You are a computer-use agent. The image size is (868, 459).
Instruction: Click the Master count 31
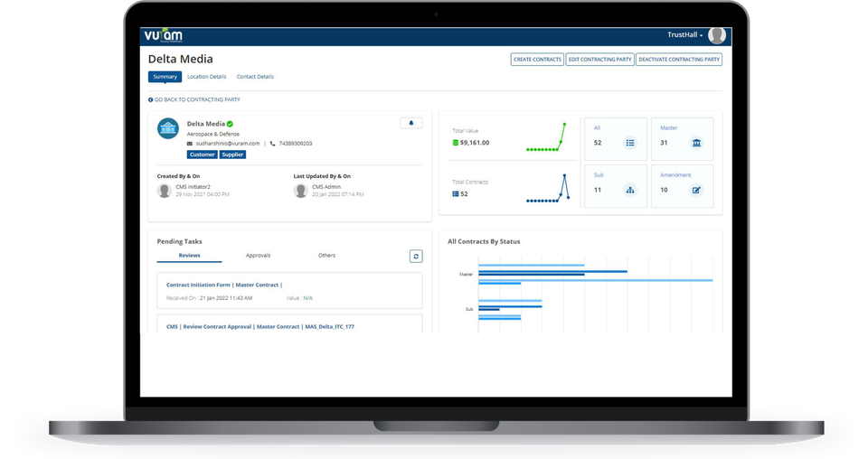[664, 143]
